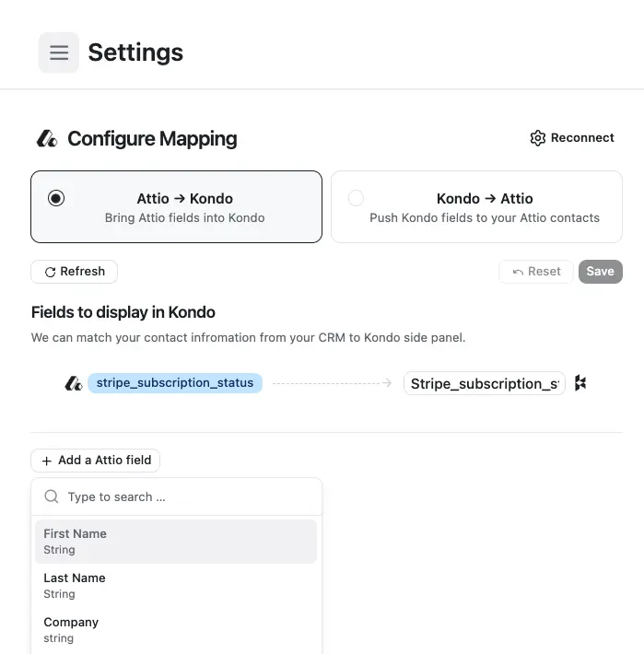Image resolution: width=644 pixels, height=654 pixels.
Task: Click the stripe_subscription_status tag
Action: [x=175, y=383]
